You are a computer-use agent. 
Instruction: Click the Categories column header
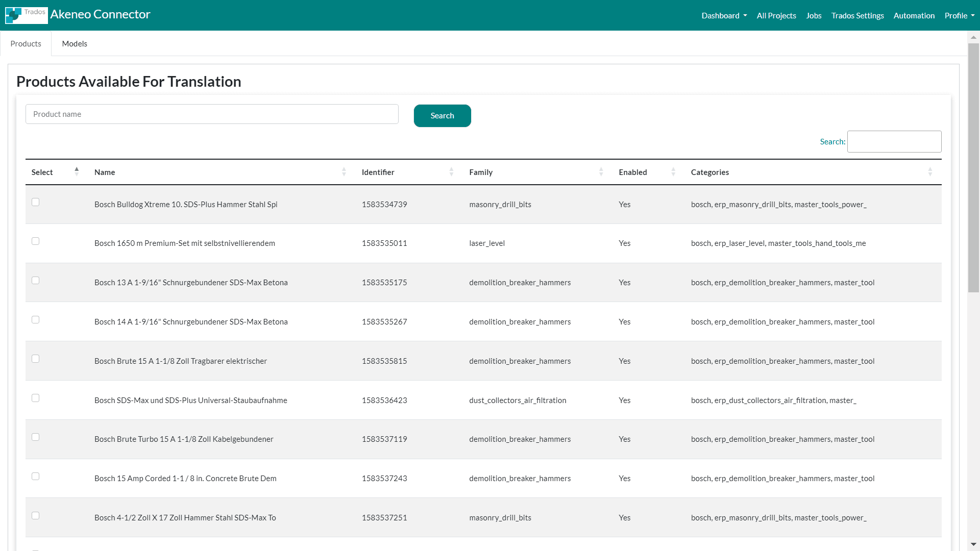coord(709,172)
